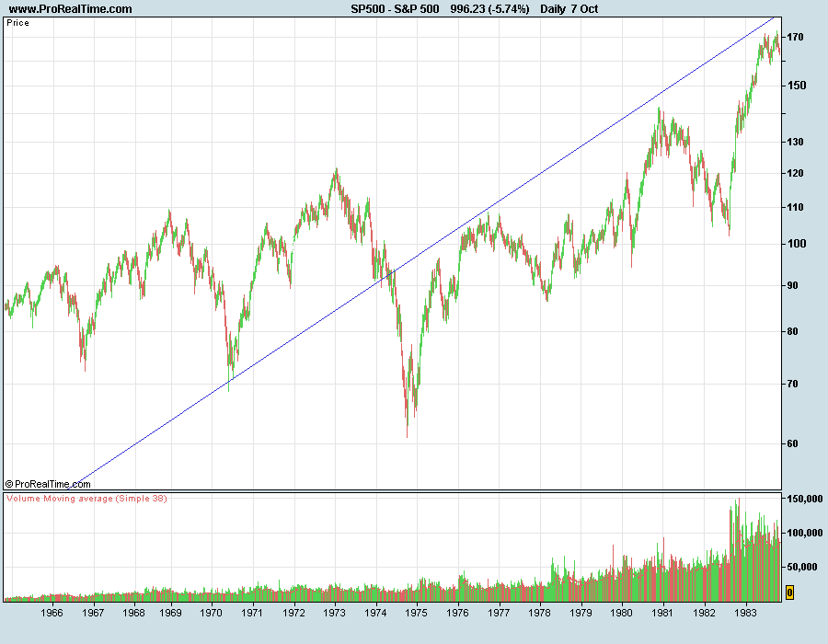828x644 pixels.
Task: Click the 1979 year label on time axis
Action: pos(581,613)
